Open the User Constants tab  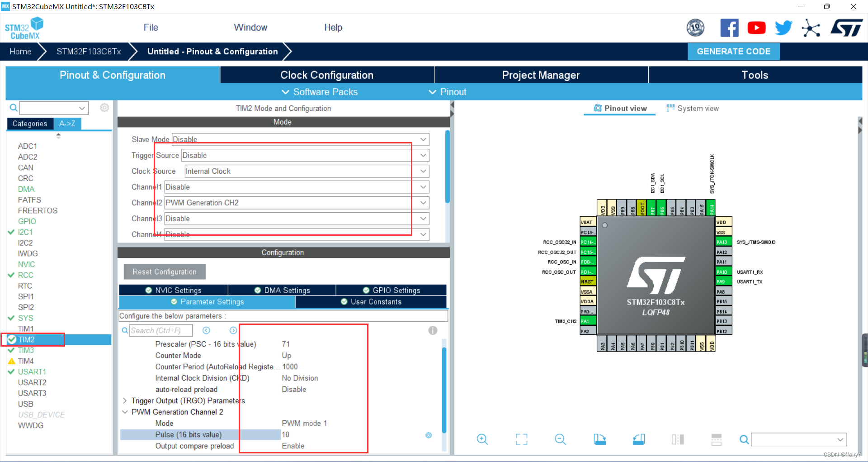click(x=371, y=302)
